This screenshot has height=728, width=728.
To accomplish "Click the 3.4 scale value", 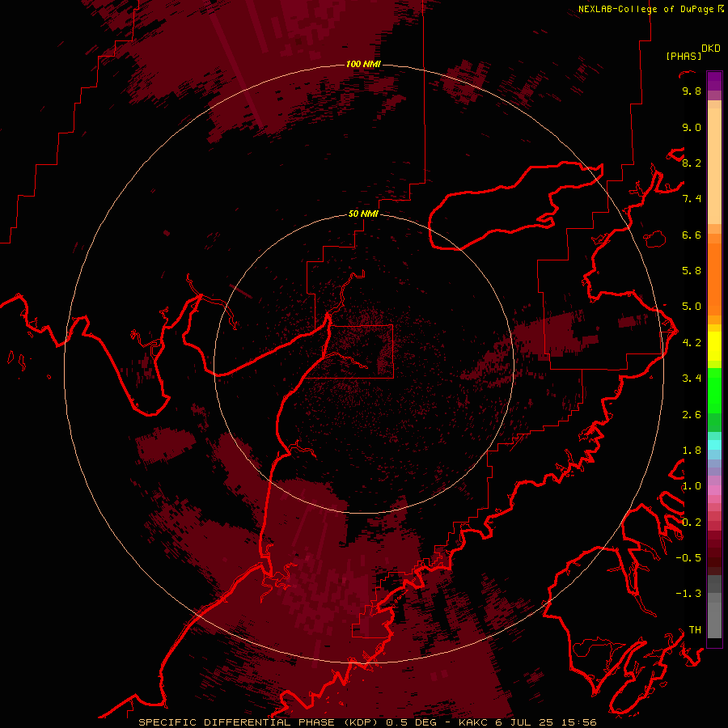I will click(x=692, y=379).
